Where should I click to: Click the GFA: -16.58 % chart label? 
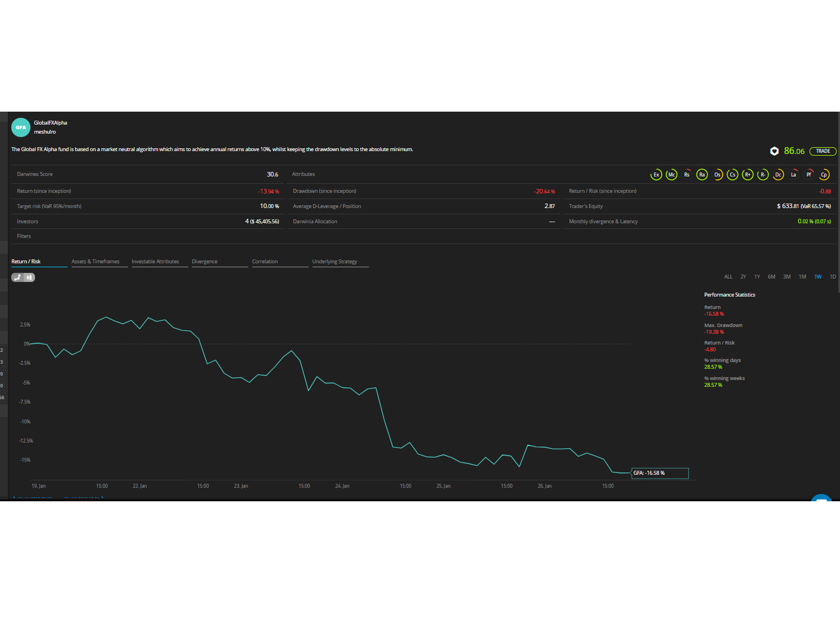(x=659, y=473)
